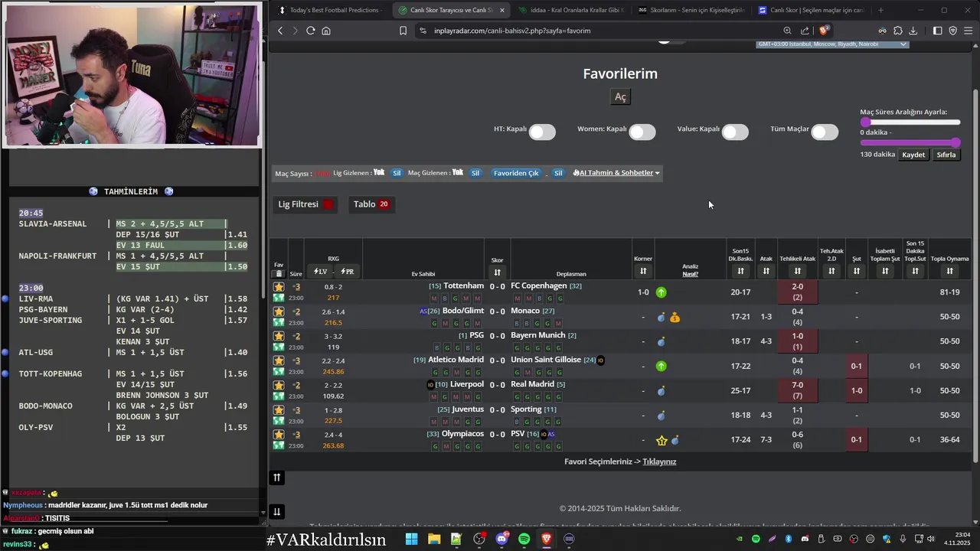The image size is (980, 551).
Task: Open Discord from the Windows taskbar
Action: point(501,539)
